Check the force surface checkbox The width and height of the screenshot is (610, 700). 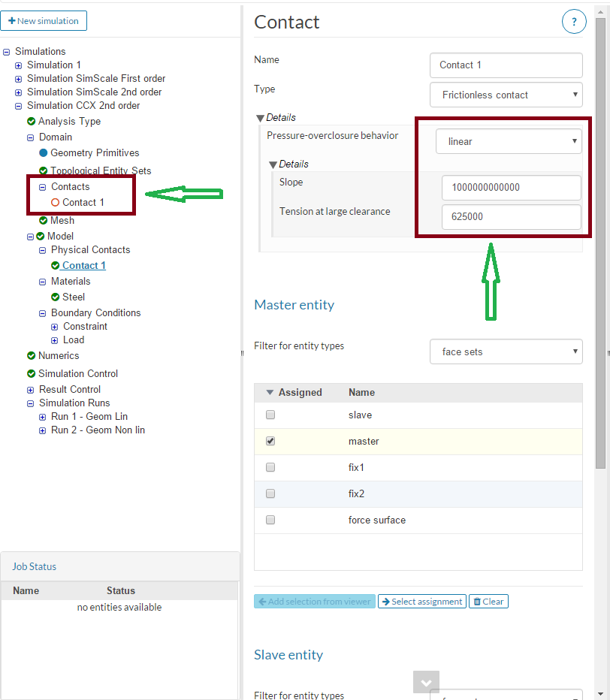point(270,520)
